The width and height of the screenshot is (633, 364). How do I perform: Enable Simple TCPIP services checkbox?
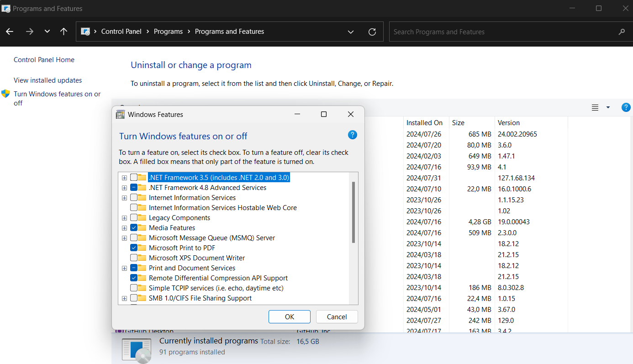click(134, 288)
